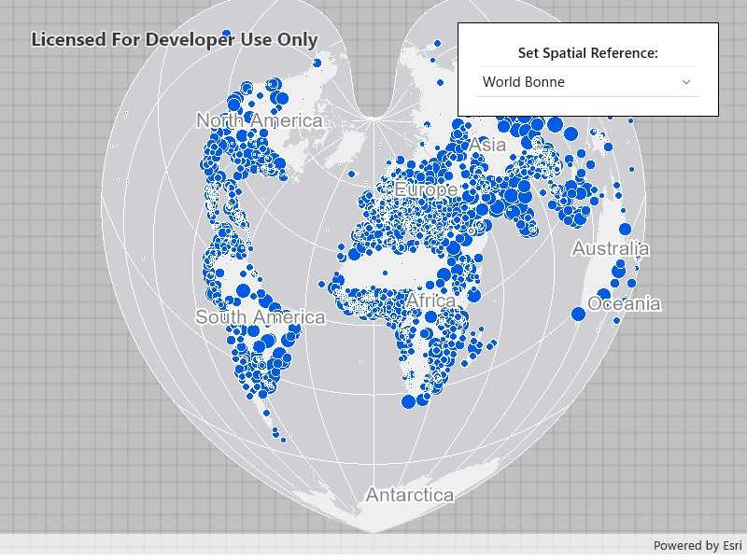
Task: Click the Antarctica label on the map
Action: (x=411, y=496)
